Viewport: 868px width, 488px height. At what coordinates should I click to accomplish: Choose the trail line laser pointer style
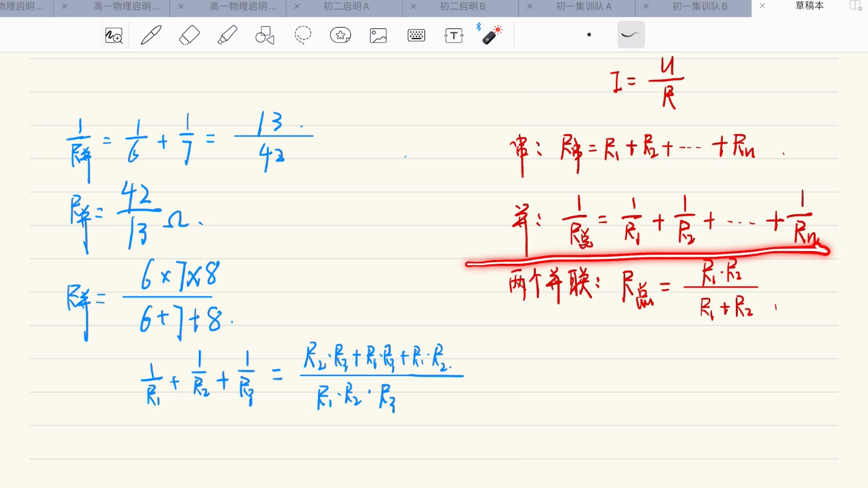[631, 34]
